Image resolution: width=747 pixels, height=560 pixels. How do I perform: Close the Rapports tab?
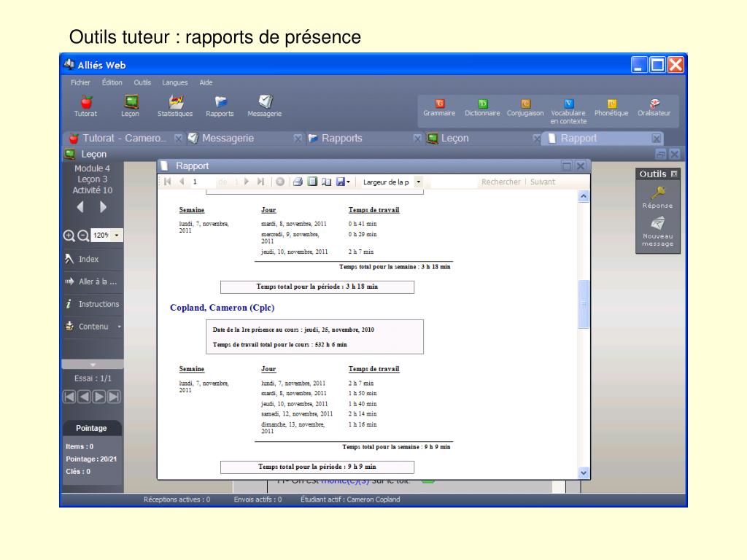tap(417, 139)
